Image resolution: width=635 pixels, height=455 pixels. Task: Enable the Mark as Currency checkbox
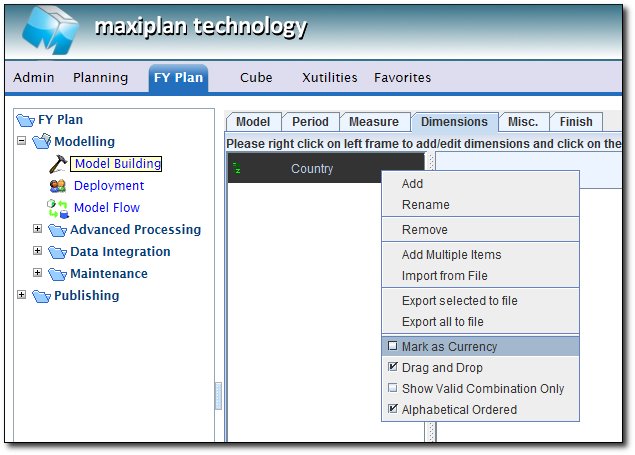[x=393, y=347]
